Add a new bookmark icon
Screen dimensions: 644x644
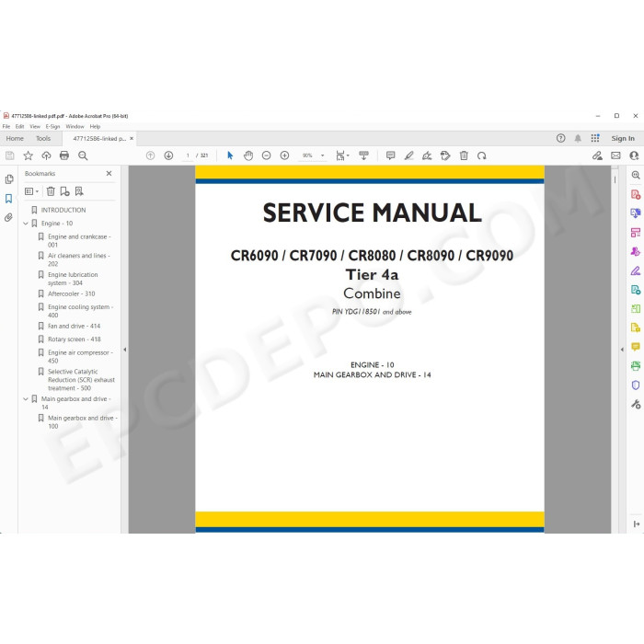tap(64, 191)
